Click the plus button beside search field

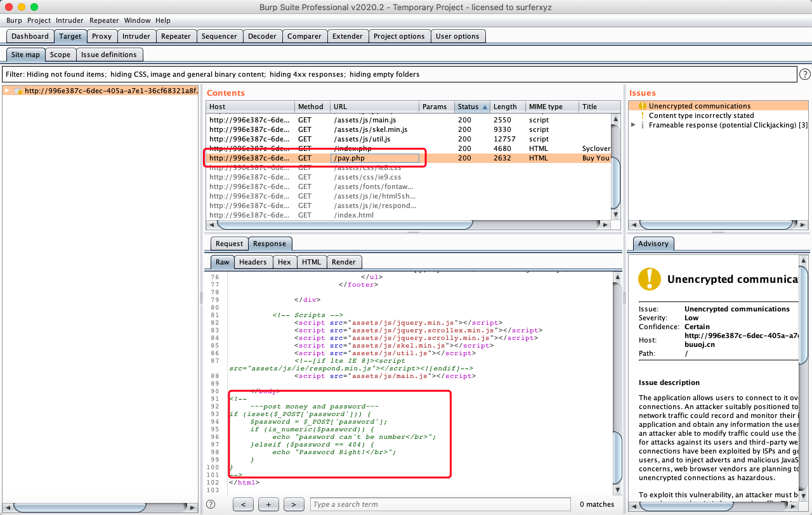(268, 504)
